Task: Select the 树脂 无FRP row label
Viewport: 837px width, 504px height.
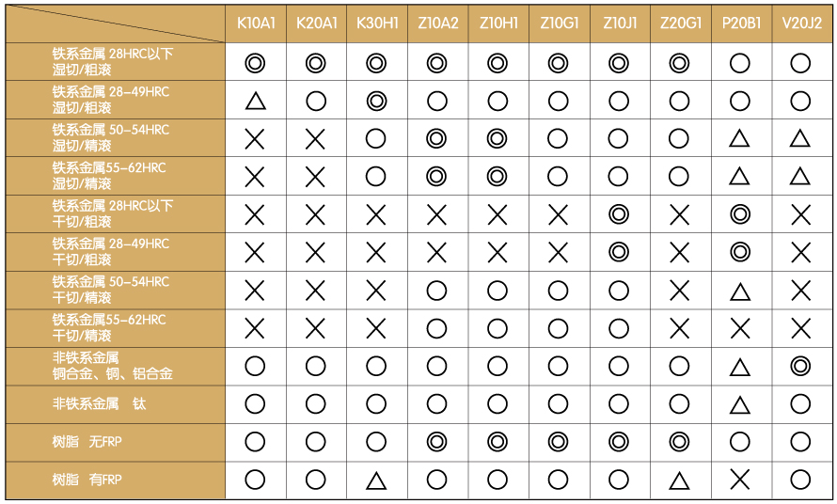Action: tap(87, 442)
